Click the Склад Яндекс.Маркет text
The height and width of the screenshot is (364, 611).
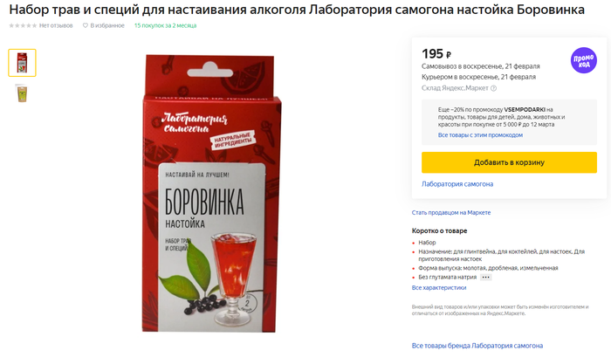(455, 88)
